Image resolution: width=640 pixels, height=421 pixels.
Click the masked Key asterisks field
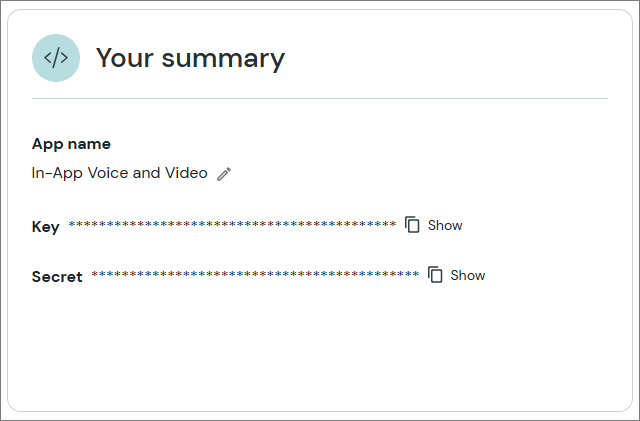point(232,225)
